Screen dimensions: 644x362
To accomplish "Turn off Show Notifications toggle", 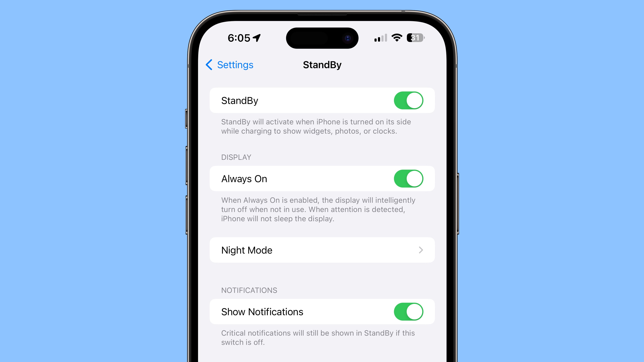I will pyautogui.click(x=407, y=312).
